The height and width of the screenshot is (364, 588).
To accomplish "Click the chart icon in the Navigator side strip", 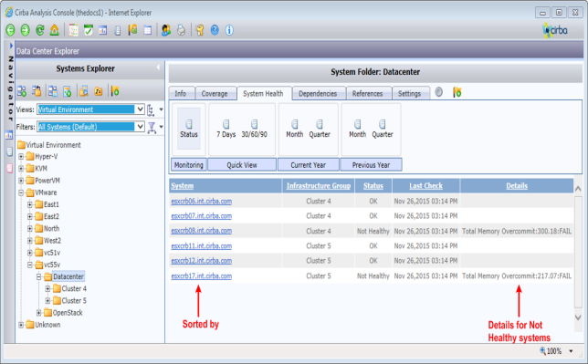I will [8, 135].
